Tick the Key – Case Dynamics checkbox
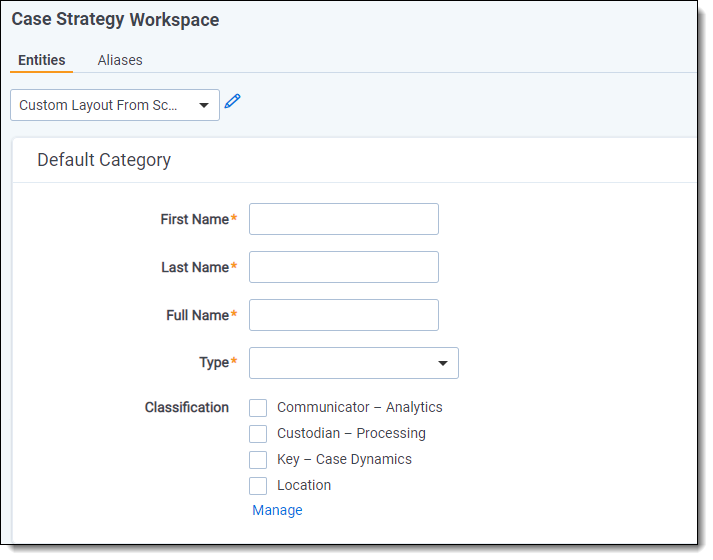 click(x=258, y=460)
